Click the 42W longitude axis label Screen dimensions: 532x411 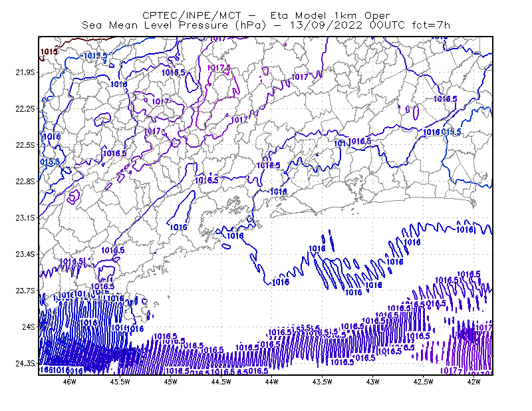click(x=474, y=382)
